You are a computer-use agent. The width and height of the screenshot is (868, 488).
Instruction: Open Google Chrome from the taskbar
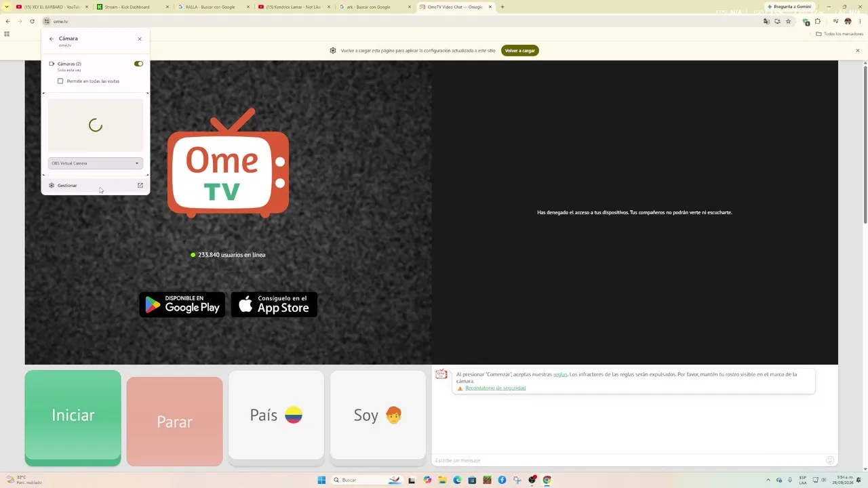tap(547, 480)
